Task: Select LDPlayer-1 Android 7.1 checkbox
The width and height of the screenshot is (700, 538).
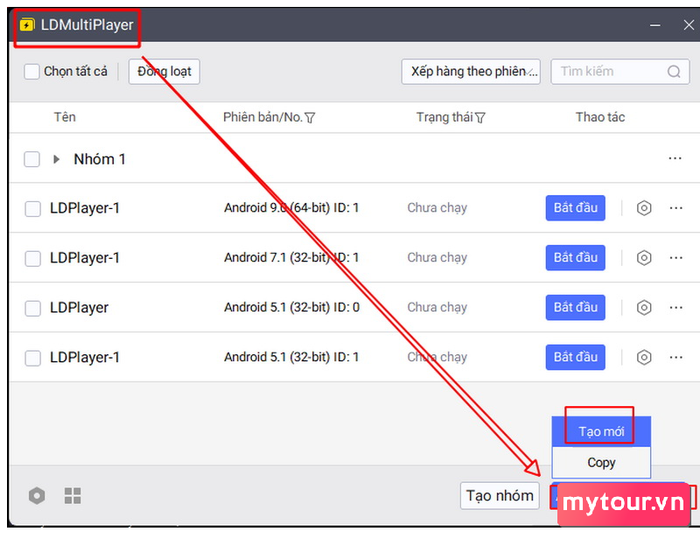Action: pyautogui.click(x=33, y=258)
